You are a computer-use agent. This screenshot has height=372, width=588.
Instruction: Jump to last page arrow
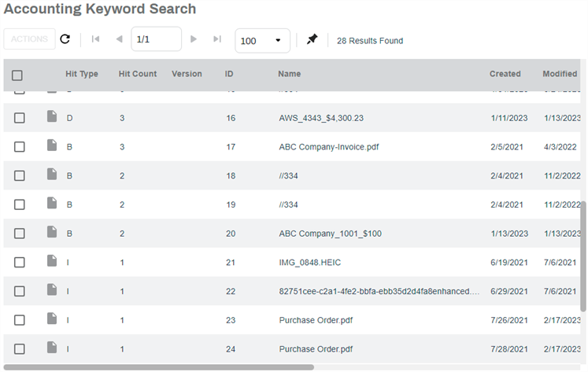click(x=217, y=39)
